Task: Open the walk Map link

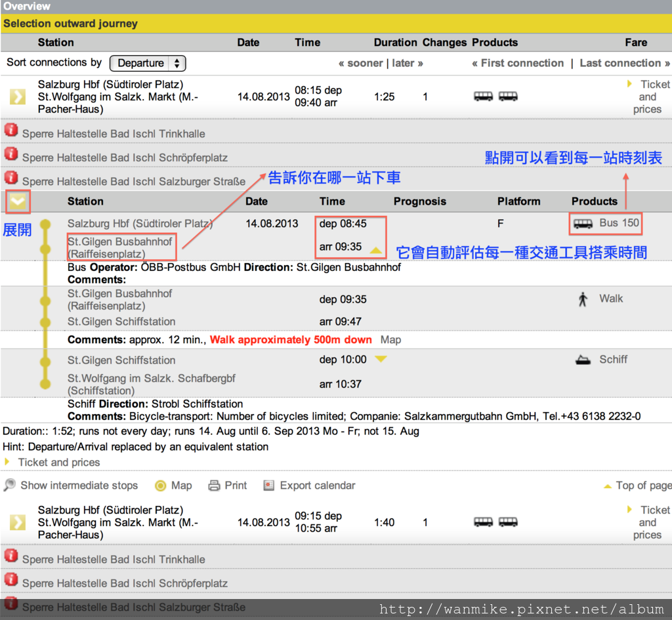Action: pos(390,340)
